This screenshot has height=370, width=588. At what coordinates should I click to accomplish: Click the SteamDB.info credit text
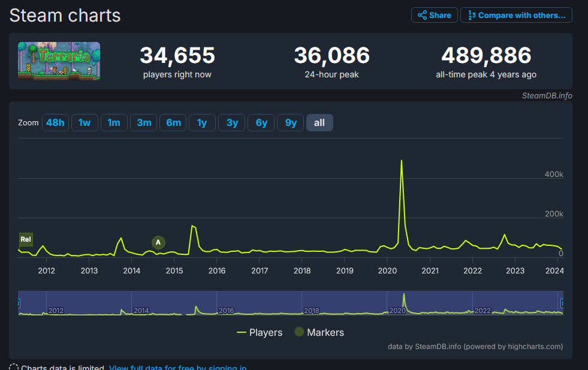[547, 96]
